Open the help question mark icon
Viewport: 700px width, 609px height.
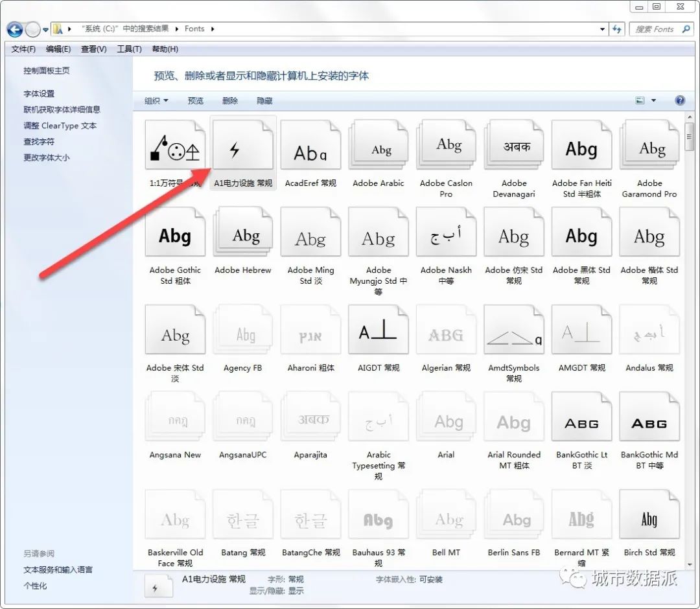pos(680,100)
